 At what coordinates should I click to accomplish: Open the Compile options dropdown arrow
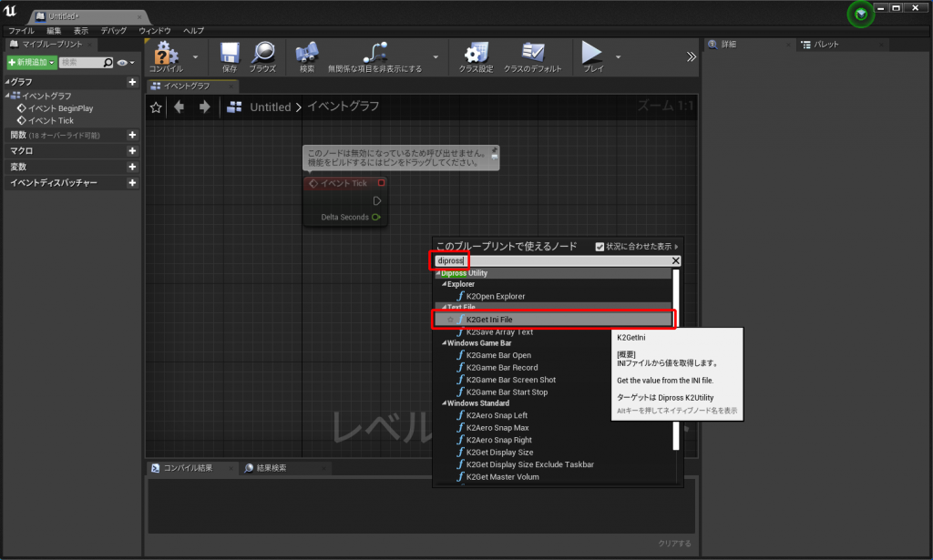click(195, 57)
